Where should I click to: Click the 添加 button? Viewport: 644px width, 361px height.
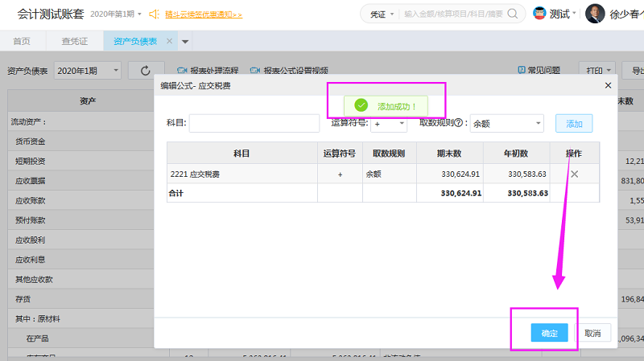pos(574,123)
